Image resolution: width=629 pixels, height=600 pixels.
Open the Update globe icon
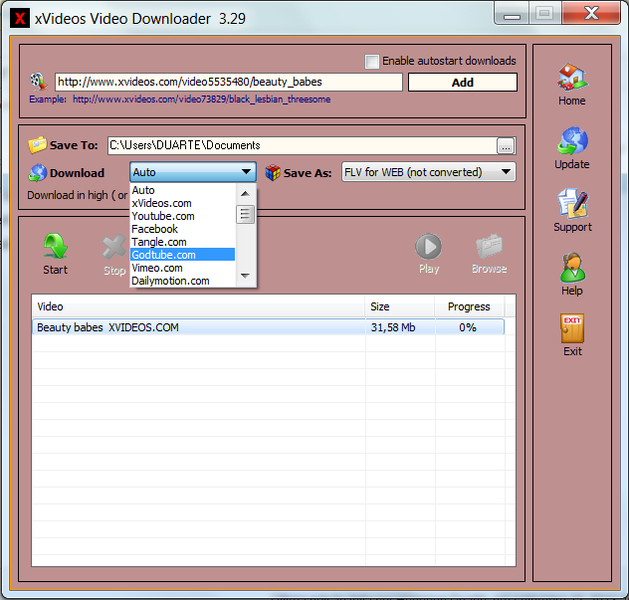[x=572, y=140]
